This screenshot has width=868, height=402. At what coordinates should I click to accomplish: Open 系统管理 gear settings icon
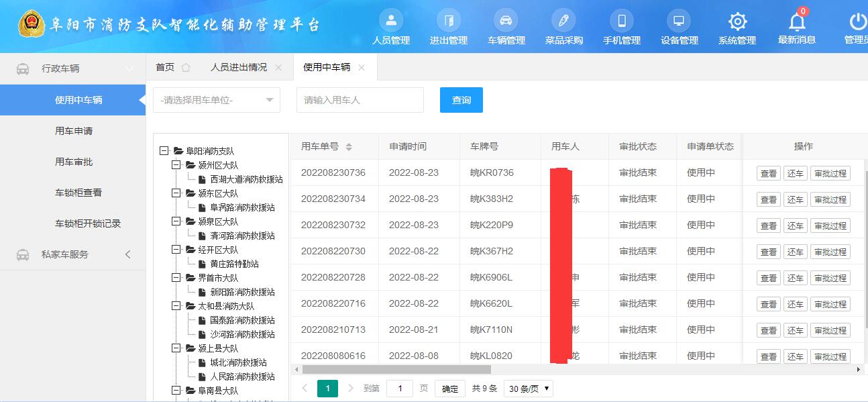[737, 21]
